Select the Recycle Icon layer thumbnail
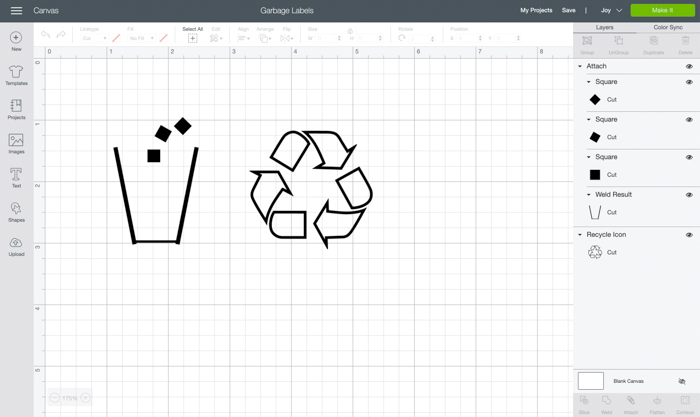 (595, 252)
